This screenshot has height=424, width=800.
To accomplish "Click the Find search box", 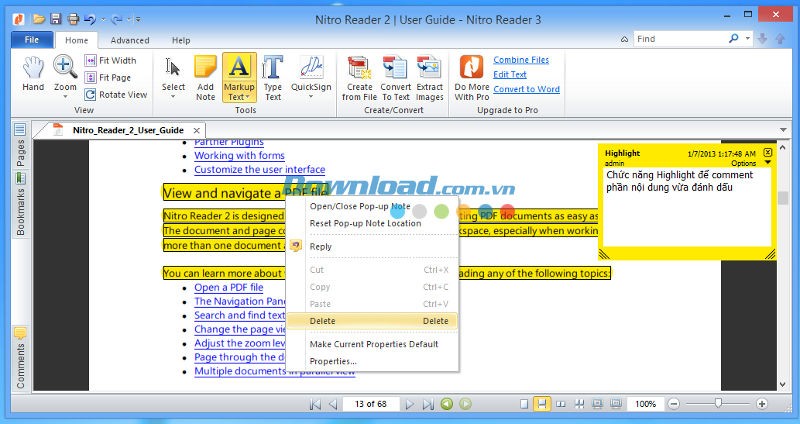I will [x=680, y=39].
